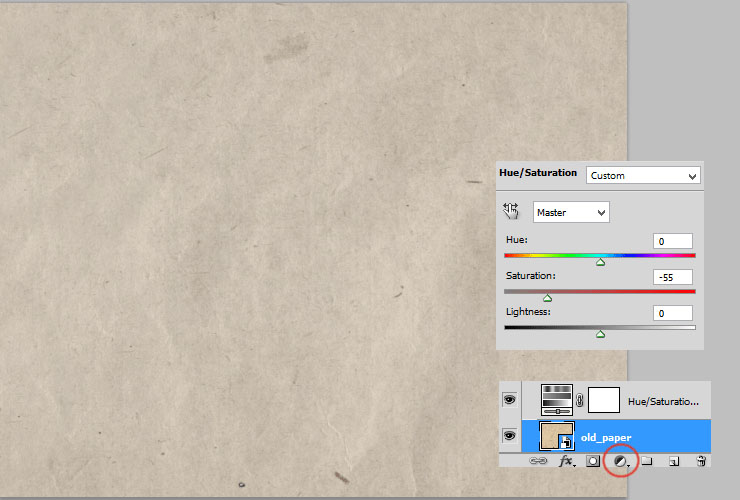This screenshot has width=740, height=500.
Task: Click the Saturation value field
Action: (672, 277)
